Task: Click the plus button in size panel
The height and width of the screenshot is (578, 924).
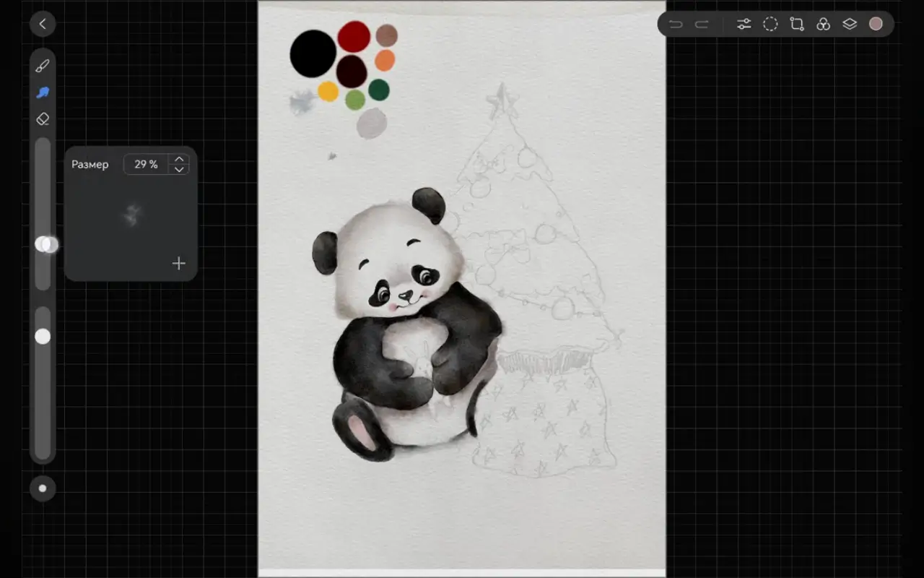Action: (179, 264)
